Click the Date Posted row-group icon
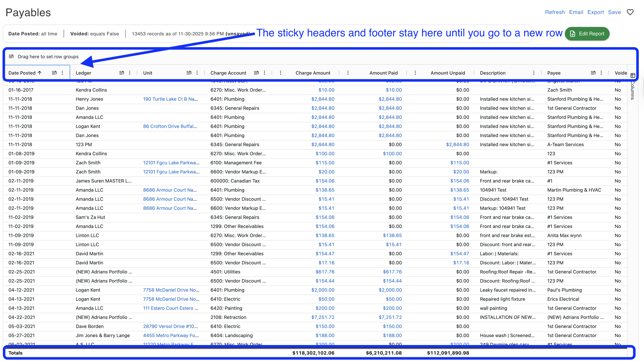The height and width of the screenshot is (361, 644). tap(54, 73)
